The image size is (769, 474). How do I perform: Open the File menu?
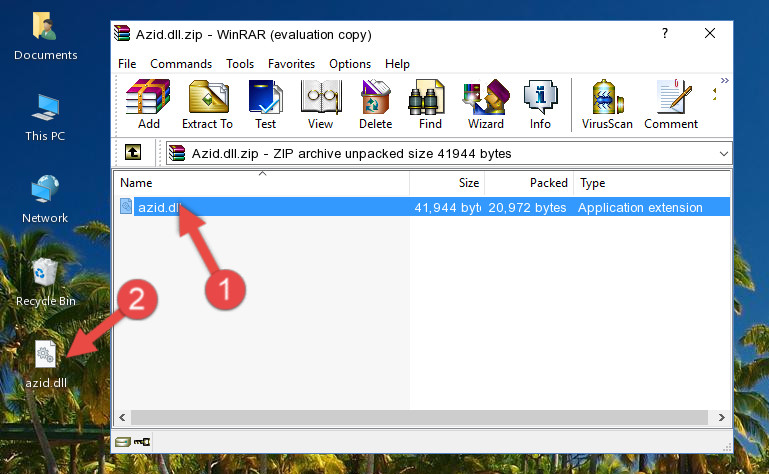[x=127, y=64]
